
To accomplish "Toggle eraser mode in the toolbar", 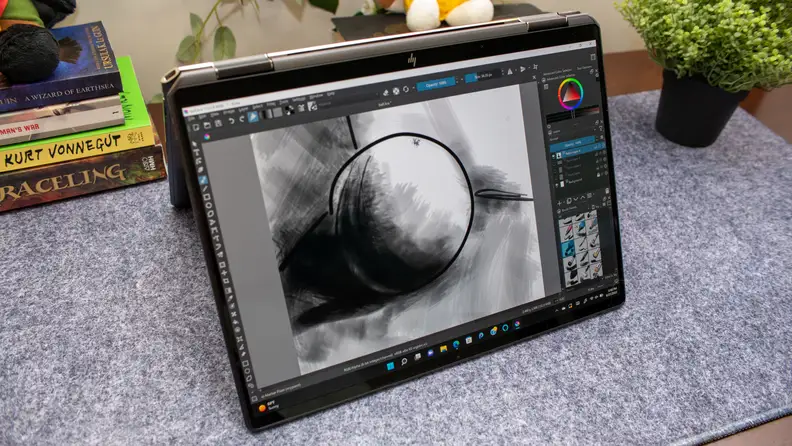I will (386, 93).
